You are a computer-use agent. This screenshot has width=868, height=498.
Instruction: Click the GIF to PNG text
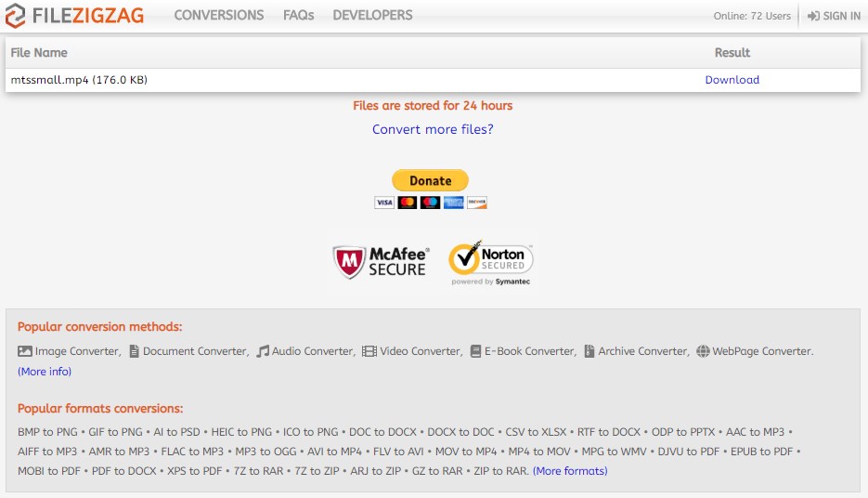click(x=115, y=432)
